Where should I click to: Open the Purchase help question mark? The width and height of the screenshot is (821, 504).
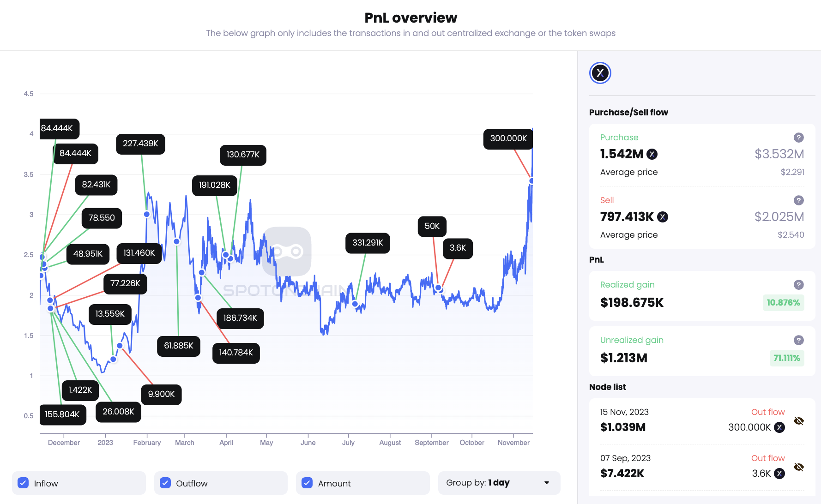(x=798, y=138)
